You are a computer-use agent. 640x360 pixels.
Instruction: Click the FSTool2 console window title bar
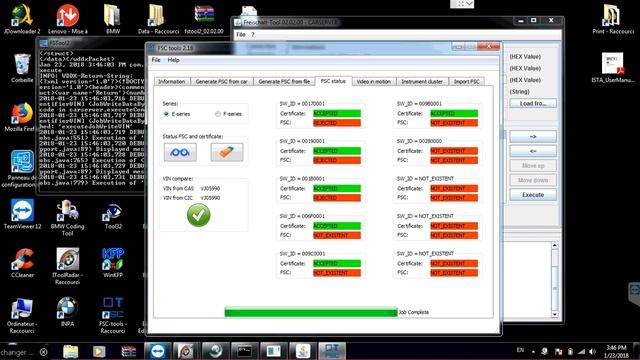click(92, 42)
